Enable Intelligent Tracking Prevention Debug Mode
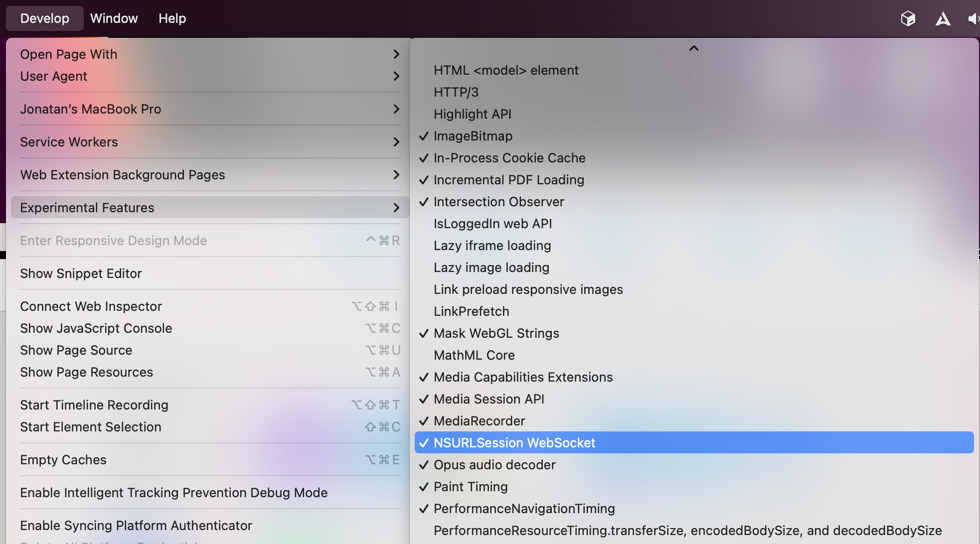 174,493
